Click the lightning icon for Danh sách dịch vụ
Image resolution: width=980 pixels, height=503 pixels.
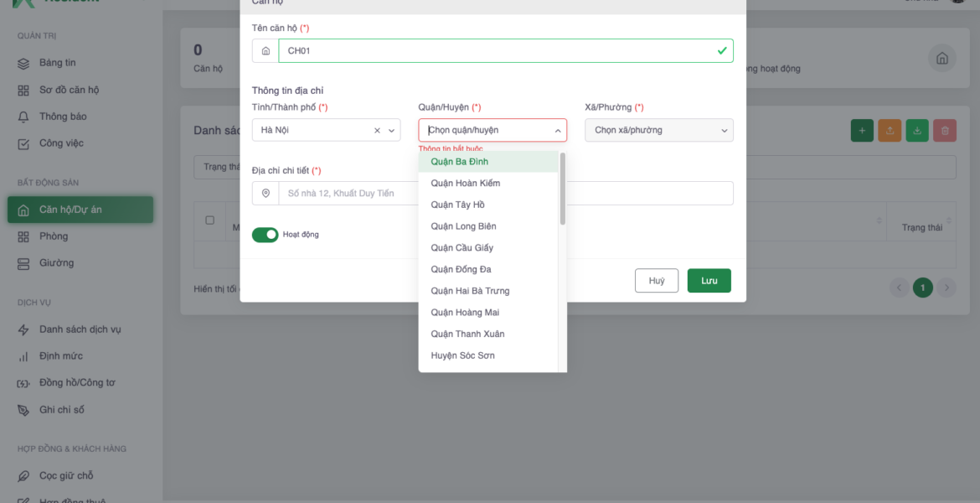click(23, 329)
